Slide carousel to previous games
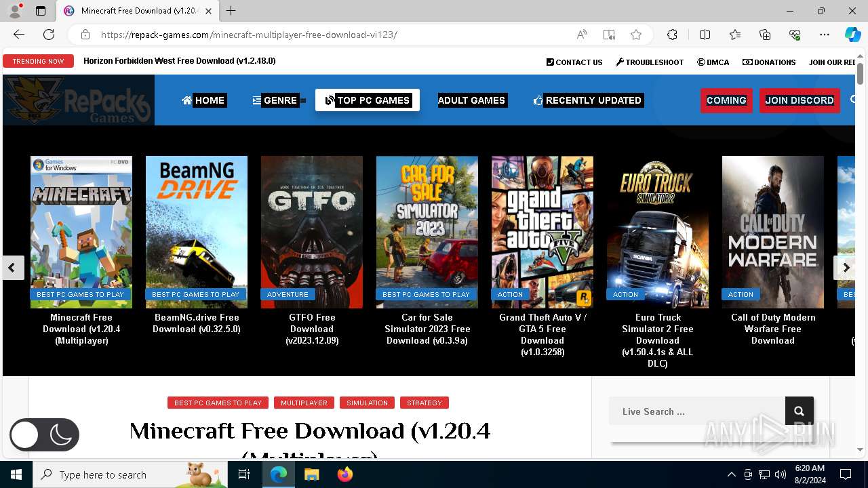This screenshot has height=488, width=868. coord(12,268)
